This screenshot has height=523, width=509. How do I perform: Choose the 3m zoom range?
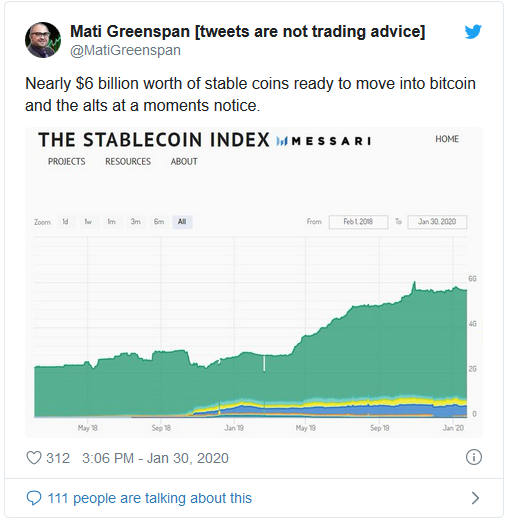coord(135,222)
